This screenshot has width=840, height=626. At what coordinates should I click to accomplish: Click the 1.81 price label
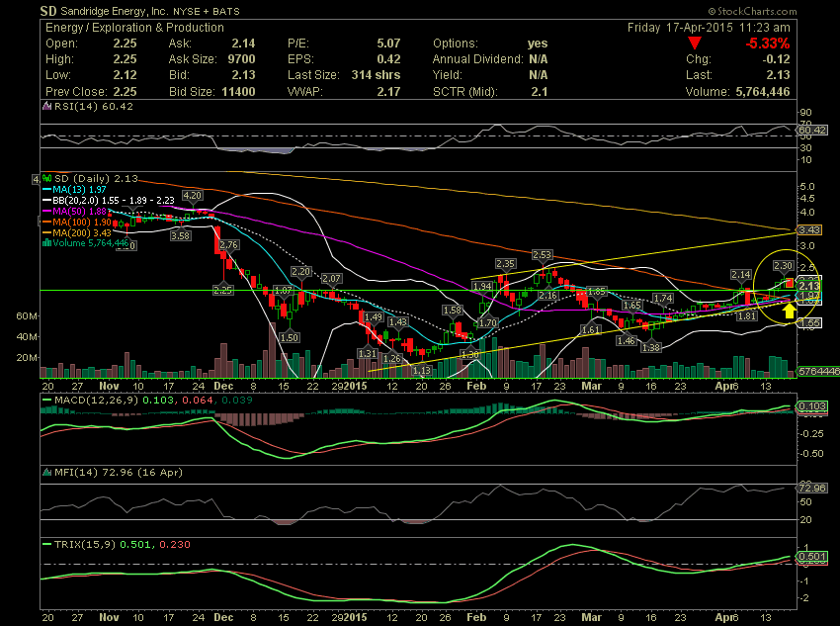(x=747, y=316)
